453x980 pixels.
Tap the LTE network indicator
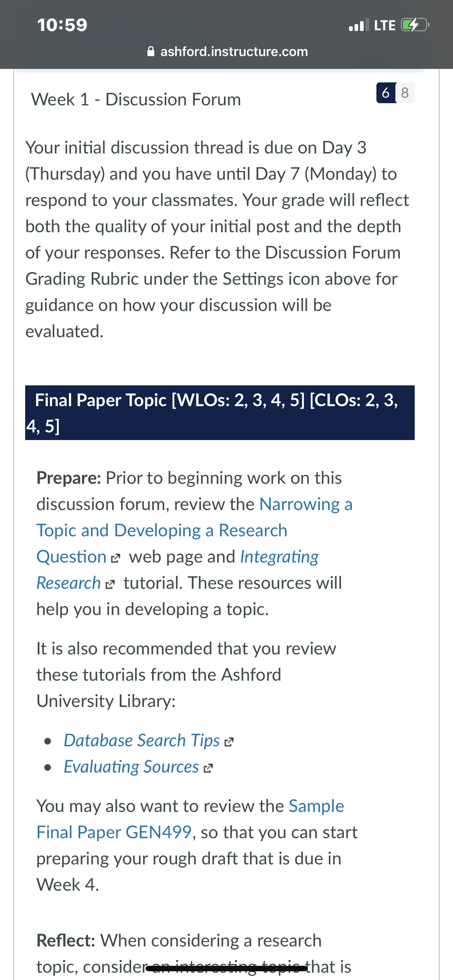tap(385, 25)
